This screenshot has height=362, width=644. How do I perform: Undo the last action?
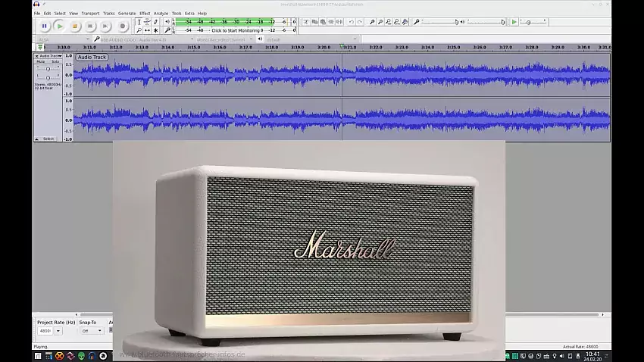coord(352,22)
